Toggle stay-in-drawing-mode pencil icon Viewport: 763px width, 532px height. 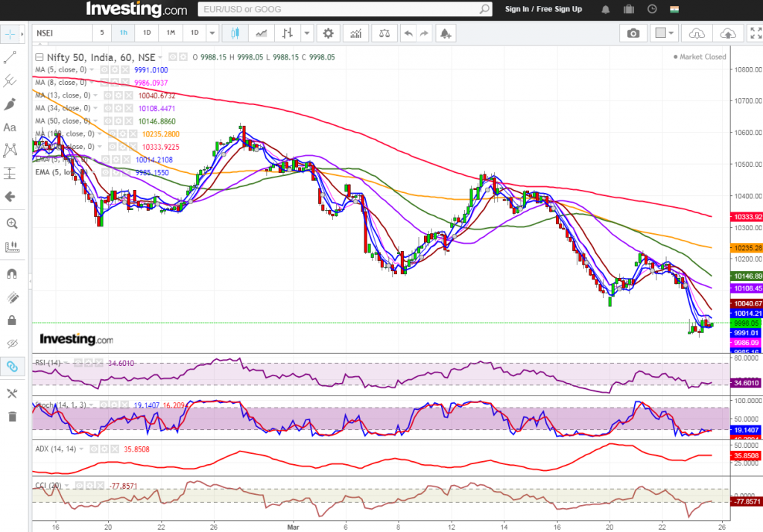pos(12,297)
